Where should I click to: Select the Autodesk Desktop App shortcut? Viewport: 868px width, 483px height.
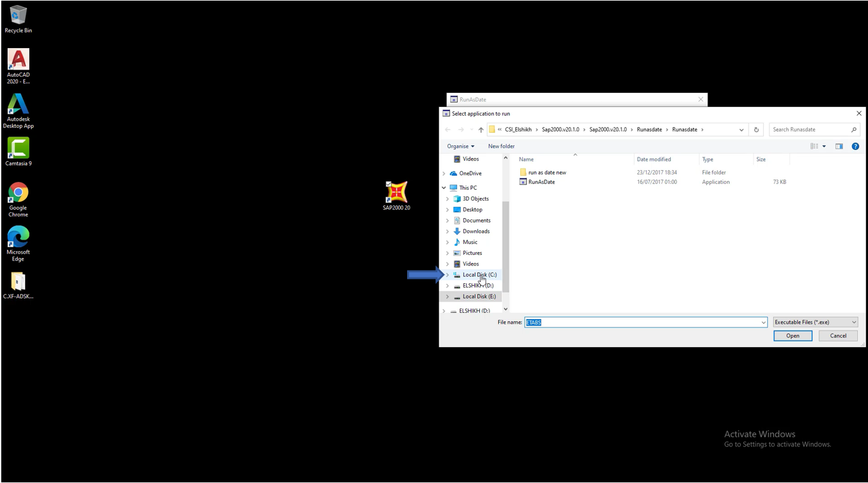pos(18,111)
